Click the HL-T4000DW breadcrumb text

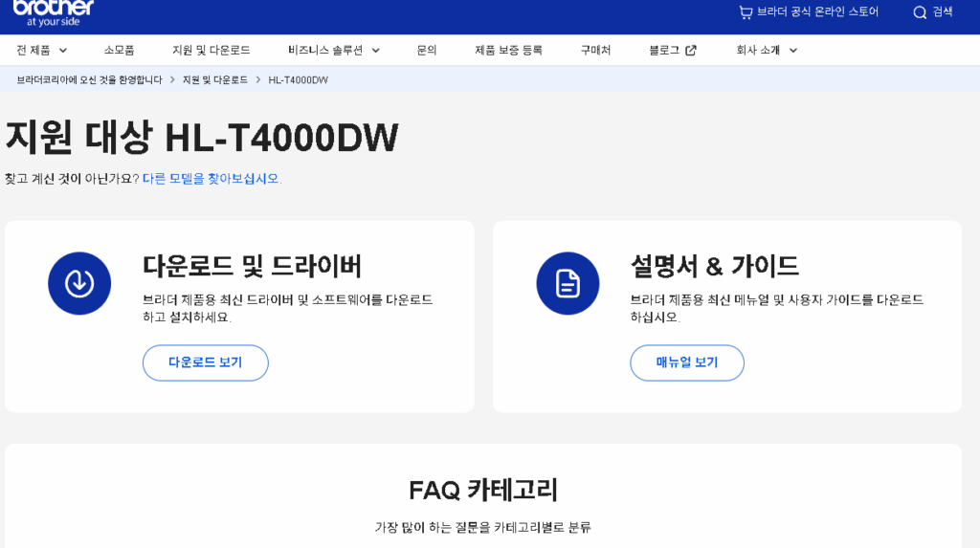click(x=299, y=80)
